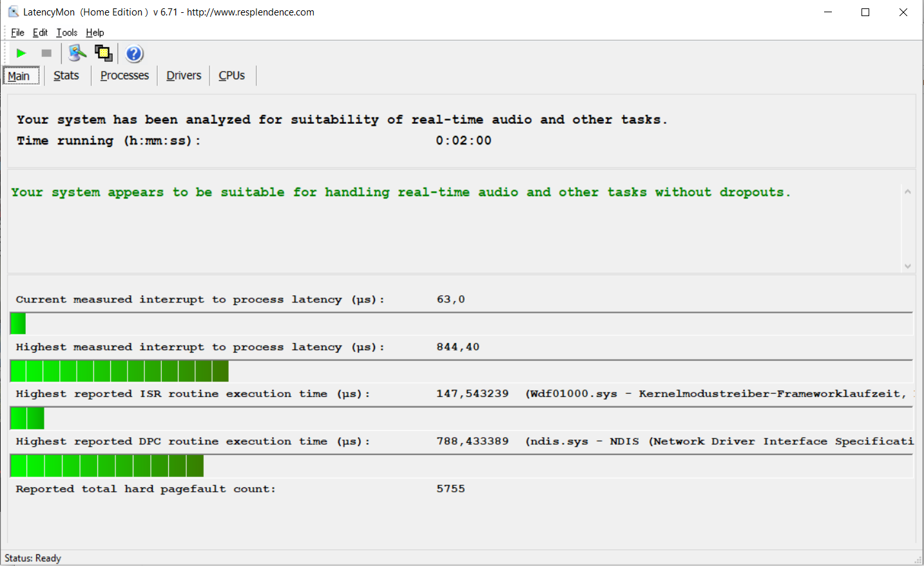Open the Tools menu
Screen dimensions: 924x566
66,32
